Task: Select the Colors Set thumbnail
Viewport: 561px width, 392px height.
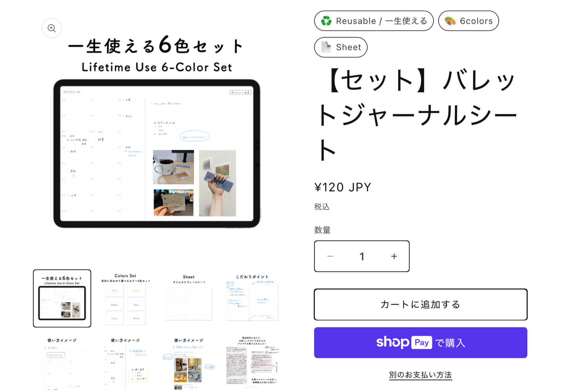Action: pyautogui.click(x=125, y=298)
